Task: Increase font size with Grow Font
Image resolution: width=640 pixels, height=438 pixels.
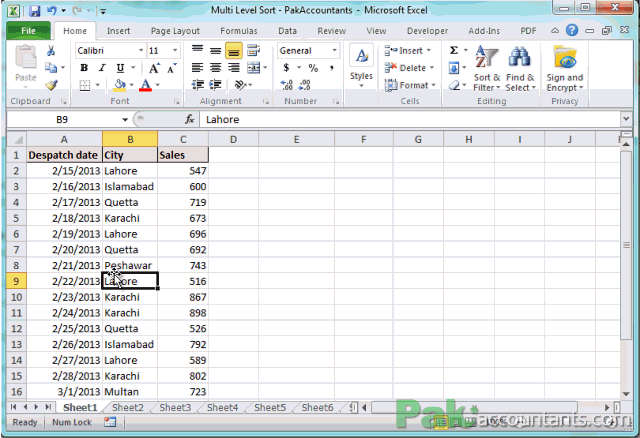Action: coord(154,68)
